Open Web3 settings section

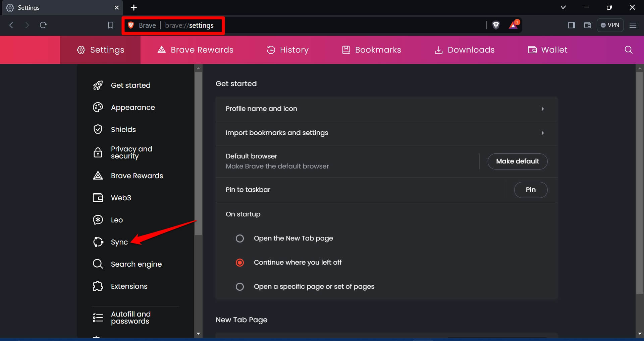click(x=121, y=198)
